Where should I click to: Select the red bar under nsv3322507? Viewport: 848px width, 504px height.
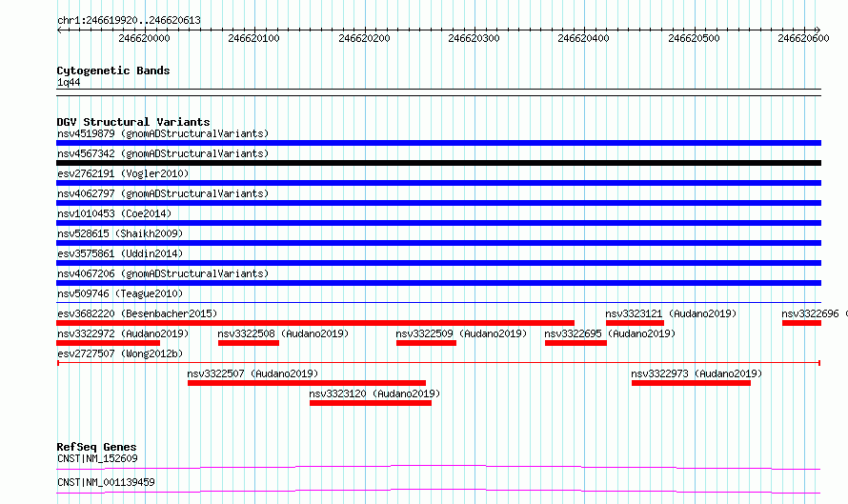307,383
